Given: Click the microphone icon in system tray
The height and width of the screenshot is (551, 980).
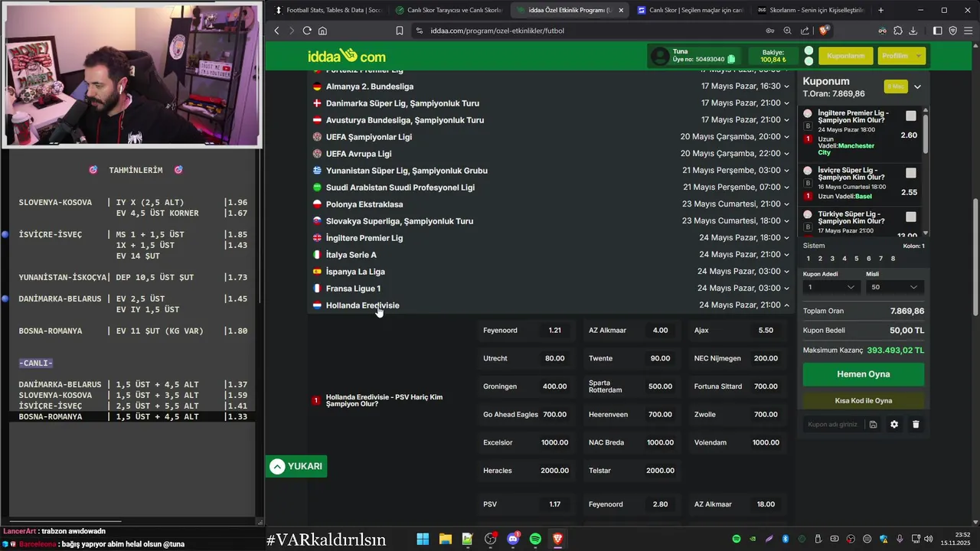Looking at the screenshot, I should coord(900,539).
